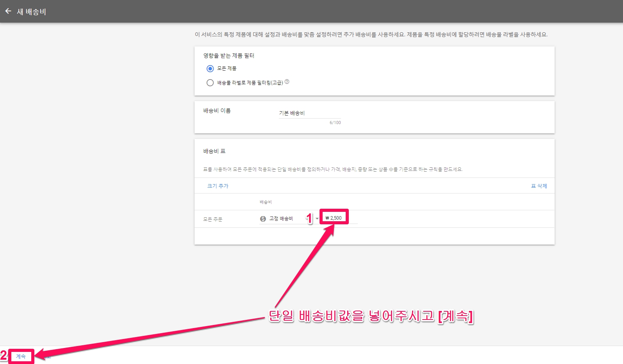Click the 새 배송비 page title
The image size is (623, 364).
[31, 12]
